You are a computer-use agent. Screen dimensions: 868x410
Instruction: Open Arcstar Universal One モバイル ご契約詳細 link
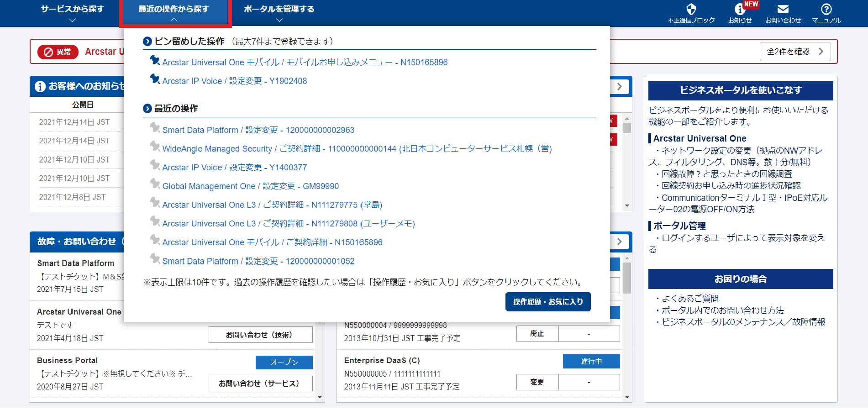pyautogui.click(x=273, y=242)
